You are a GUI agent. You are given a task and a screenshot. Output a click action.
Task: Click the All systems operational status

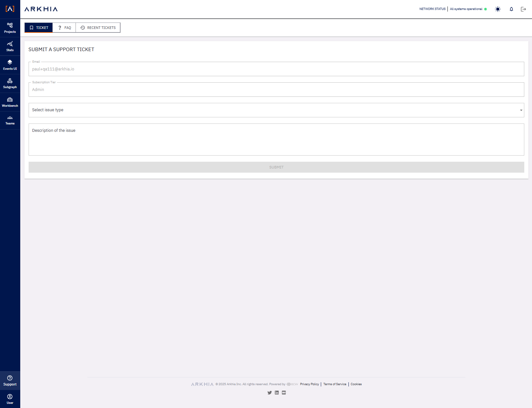(466, 9)
